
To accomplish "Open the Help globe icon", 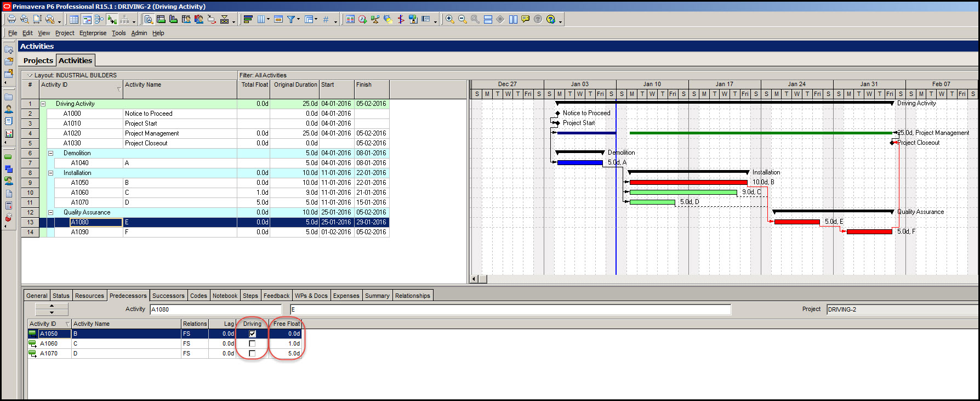I will pyautogui.click(x=551, y=19).
